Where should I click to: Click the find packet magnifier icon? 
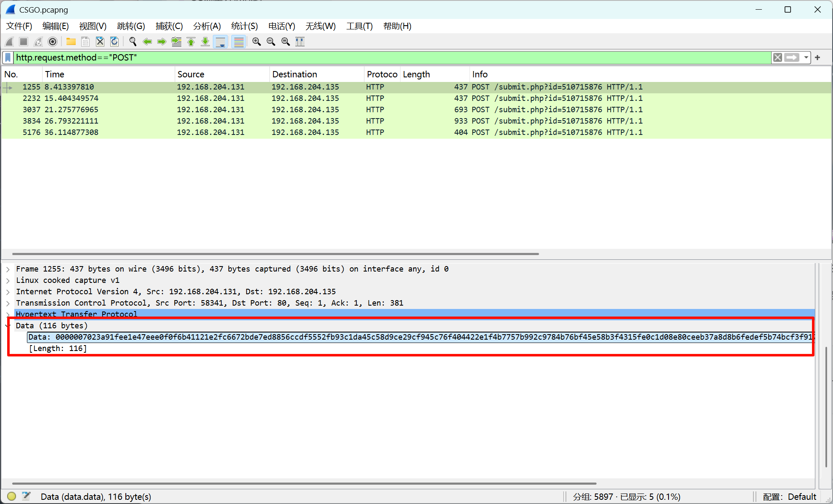pos(133,42)
